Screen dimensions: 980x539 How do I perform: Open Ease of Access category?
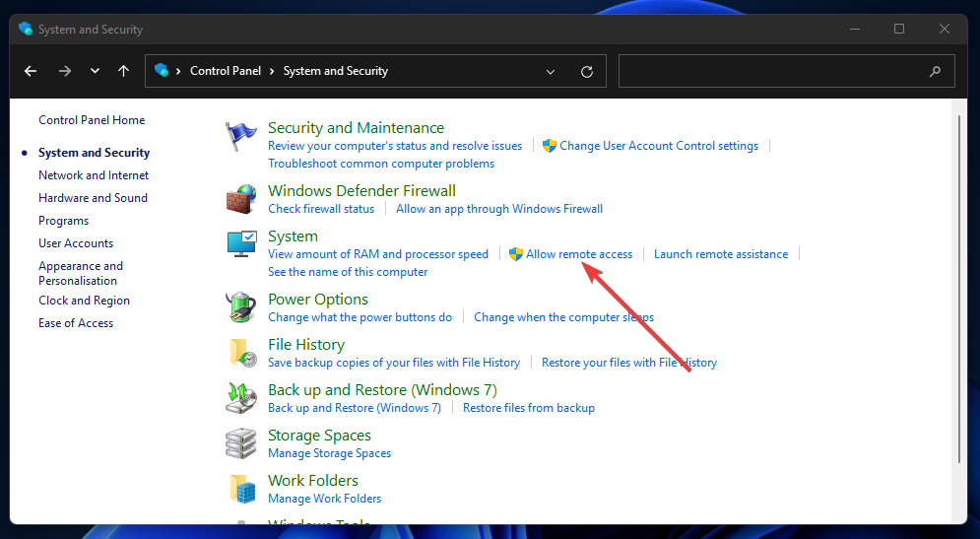coord(76,323)
